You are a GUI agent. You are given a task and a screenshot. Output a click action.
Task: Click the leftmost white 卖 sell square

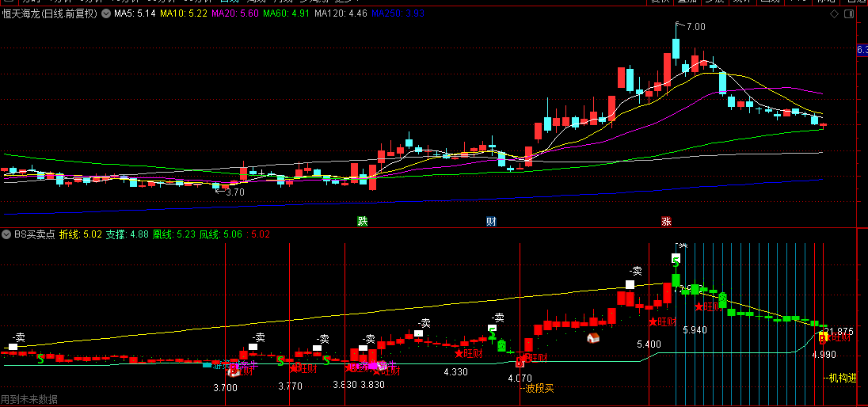click(13, 347)
